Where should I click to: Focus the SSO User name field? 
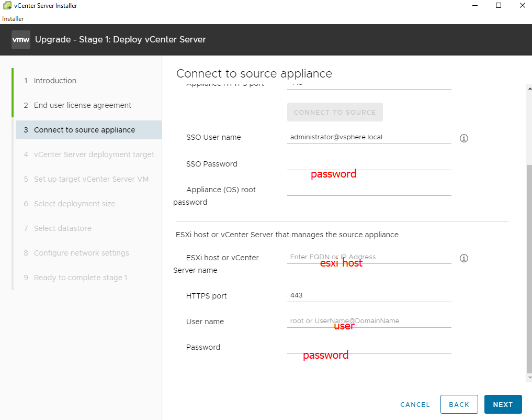pyautogui.click(x=369, y=137)
